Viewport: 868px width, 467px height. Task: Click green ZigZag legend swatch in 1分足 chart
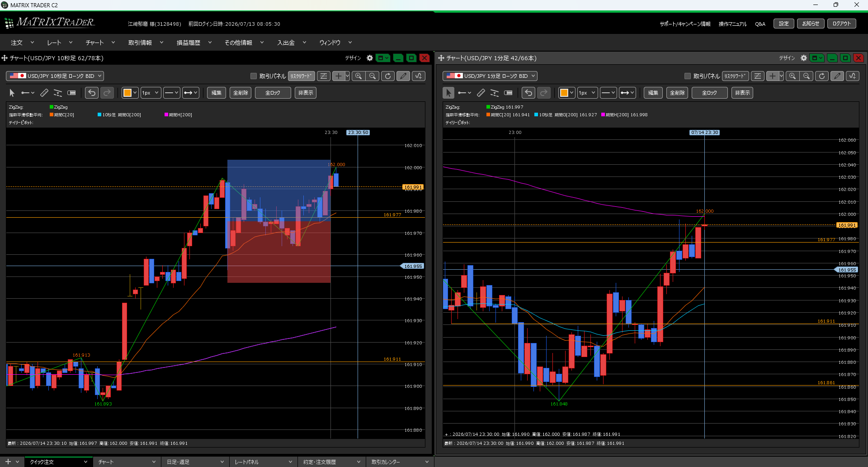click(488, 107)
